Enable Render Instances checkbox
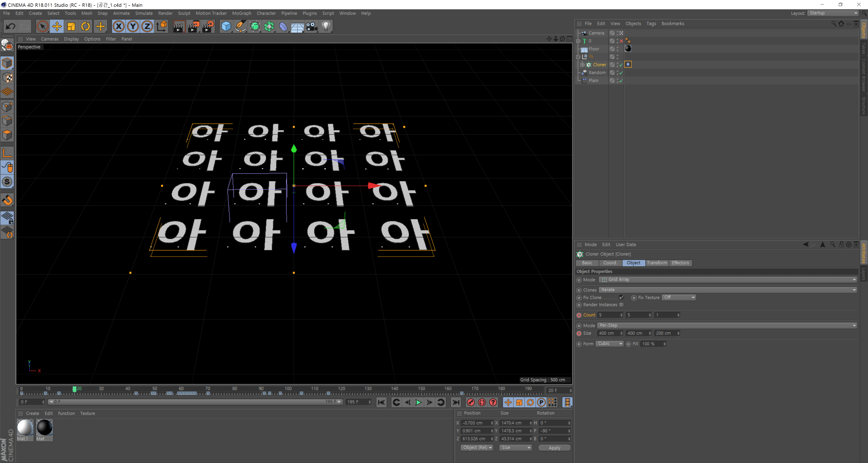Screen dimensions: 868x463 [x=621, y=305]
